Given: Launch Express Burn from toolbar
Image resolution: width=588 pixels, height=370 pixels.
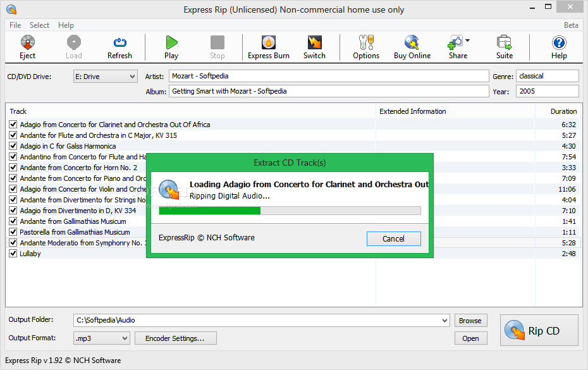Looking at the screenshot, I should (x=269, y=47).
